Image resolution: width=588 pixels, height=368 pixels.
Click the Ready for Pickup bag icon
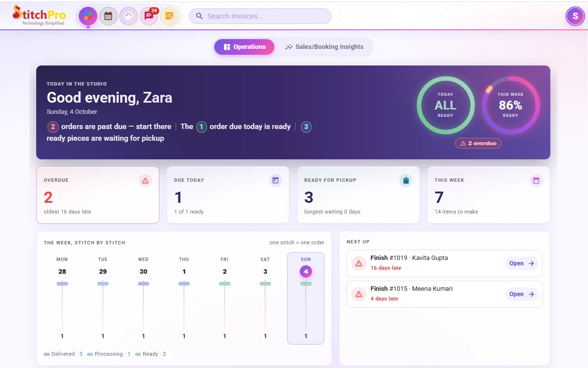(406, 181)
